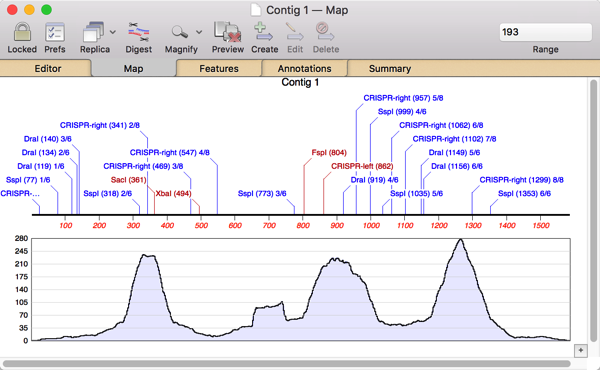Switch to the Features tab

(x=219, y=68)
